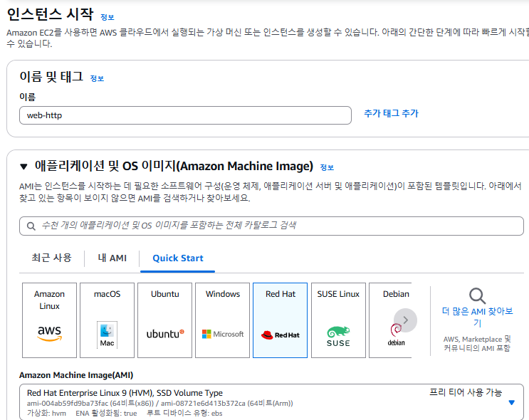Open the 더 많은 AMI 찾아보기 link
The image size is (529, 420).
(x=478, y=317)
